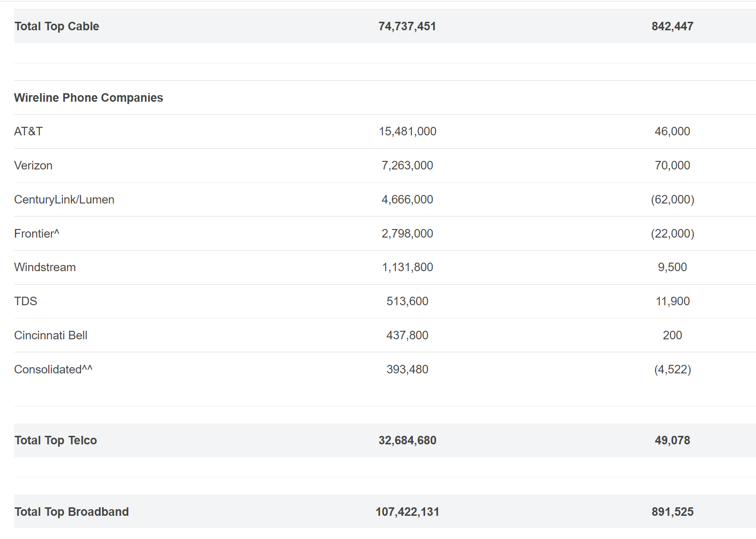Select Verizon's 70,000 net adds value

[672, 166]
